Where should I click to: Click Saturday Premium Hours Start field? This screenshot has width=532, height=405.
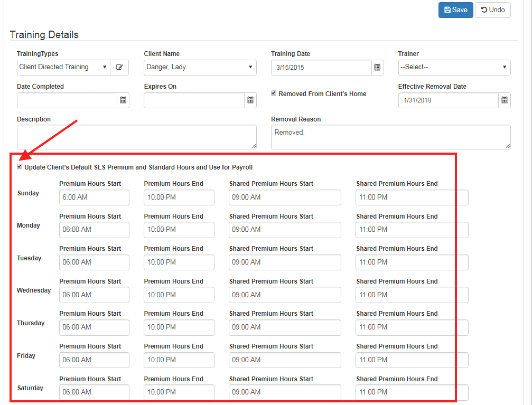(x=94, y=392)
